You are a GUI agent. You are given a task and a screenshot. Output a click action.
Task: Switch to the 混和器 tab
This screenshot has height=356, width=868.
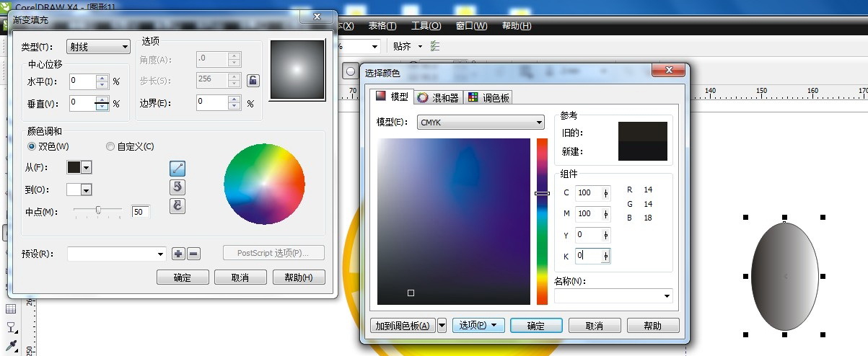tap(438, 97)
